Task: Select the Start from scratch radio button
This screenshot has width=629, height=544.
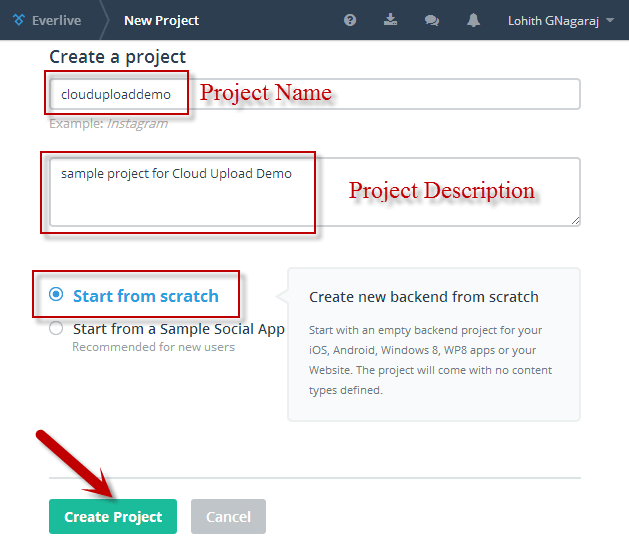Action: point(56,295)
